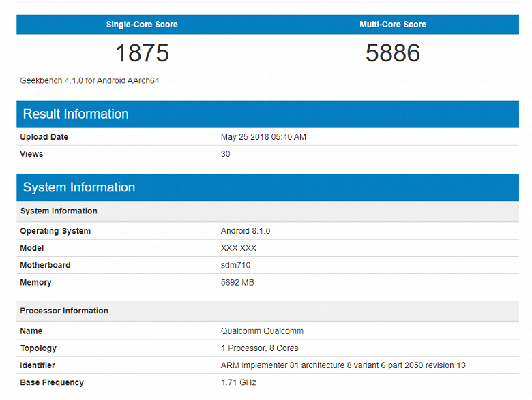Image resolution: width=532 pixels, height=400 pixels.
Task: Click the Geekbench 4.1.0 for Android text
Action: coord(89,80)
